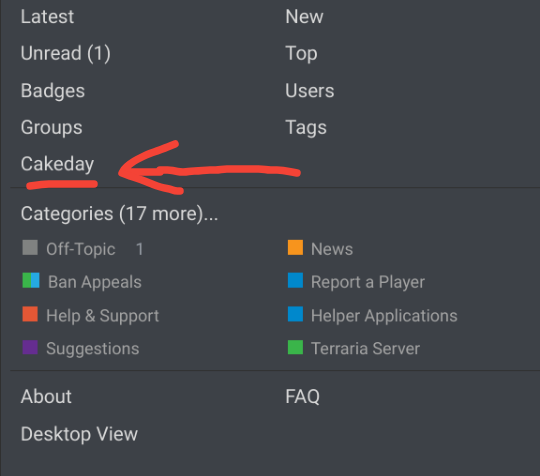This screenshot has width=540, height=476.
Task: Open Helper Applications category
Action: (x=384, y=316)
